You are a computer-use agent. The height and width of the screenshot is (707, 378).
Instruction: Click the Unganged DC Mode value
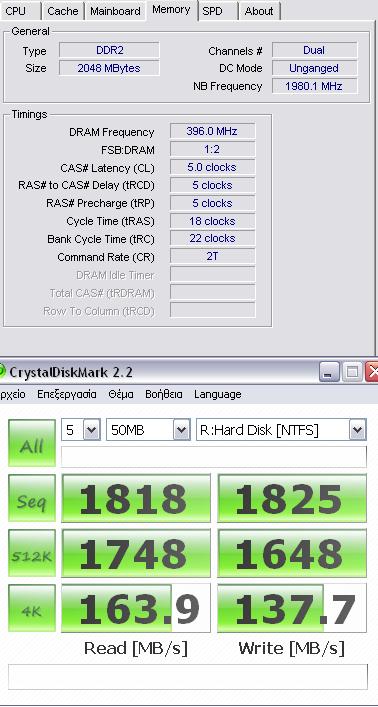(314, 68)
